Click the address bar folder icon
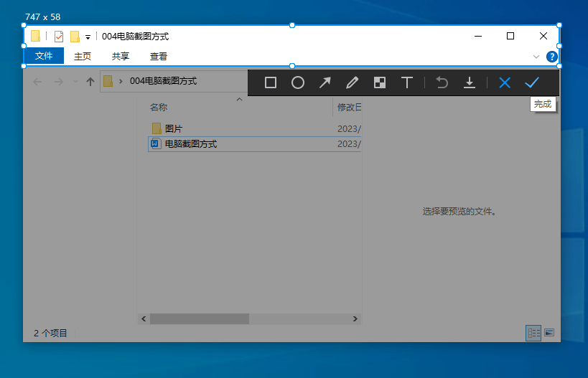This screenshot has height=378, width=588. pos(108,81)
